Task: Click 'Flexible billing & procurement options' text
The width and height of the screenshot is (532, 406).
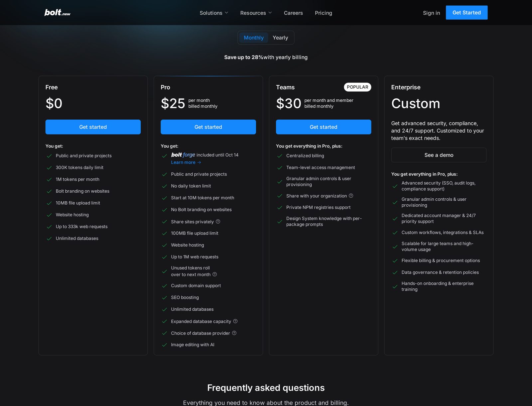Action: pos(441,260)
